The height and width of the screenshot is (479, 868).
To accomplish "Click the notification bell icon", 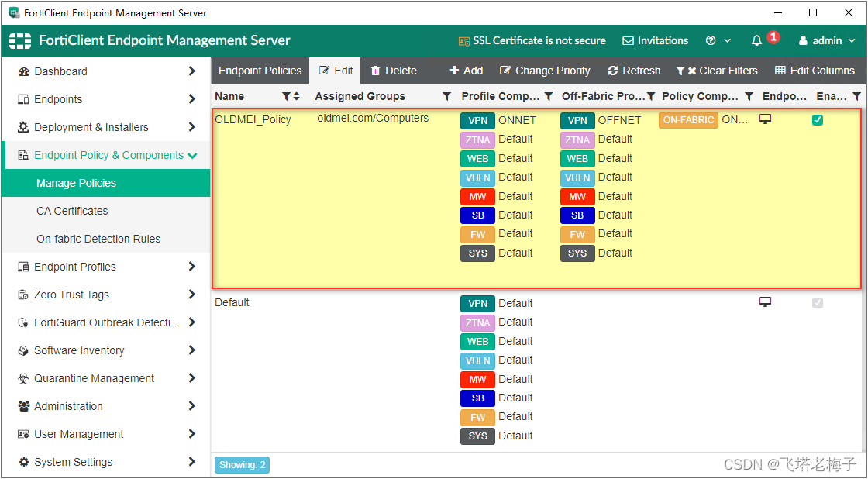I will [756, 40].
